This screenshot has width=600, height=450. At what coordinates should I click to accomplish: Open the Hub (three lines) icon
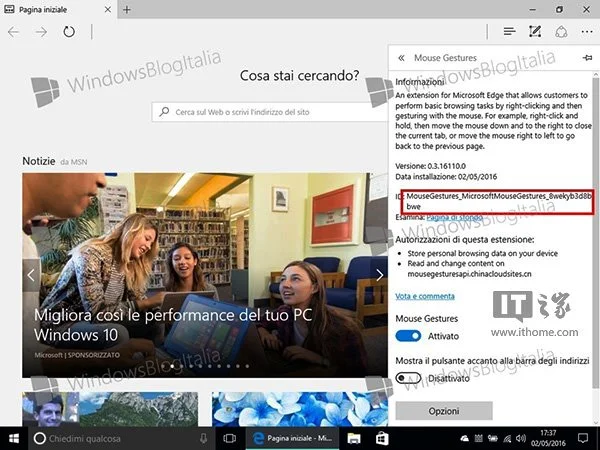(509, 31)
